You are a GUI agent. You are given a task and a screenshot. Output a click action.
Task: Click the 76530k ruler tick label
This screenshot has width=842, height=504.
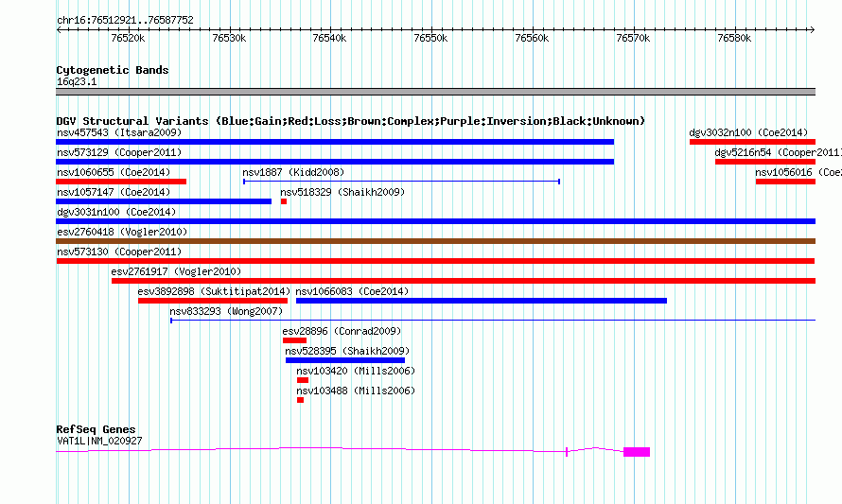[229, 38]
